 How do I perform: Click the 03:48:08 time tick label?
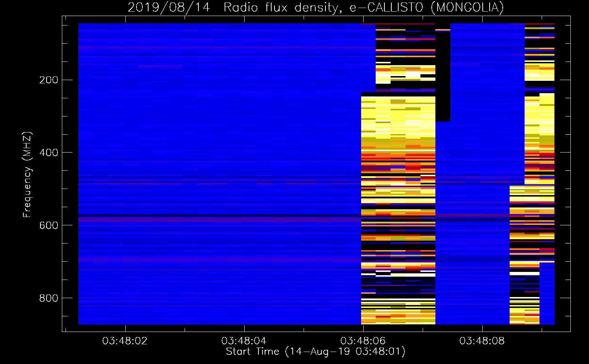[x=482, y=341]
